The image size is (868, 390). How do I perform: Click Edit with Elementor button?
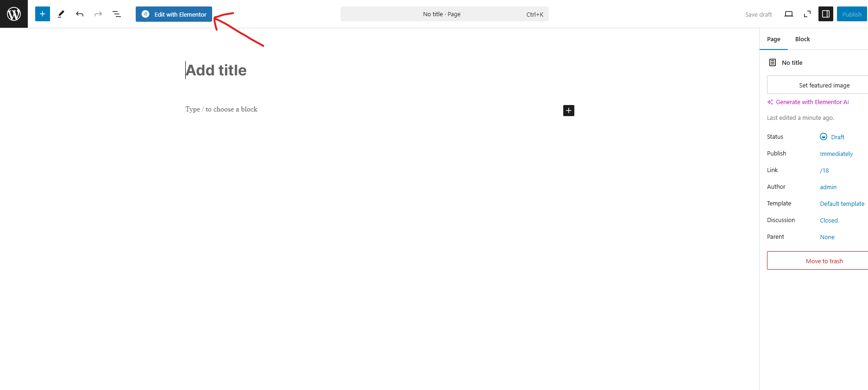pyautogui.click(x=174, y=14)
